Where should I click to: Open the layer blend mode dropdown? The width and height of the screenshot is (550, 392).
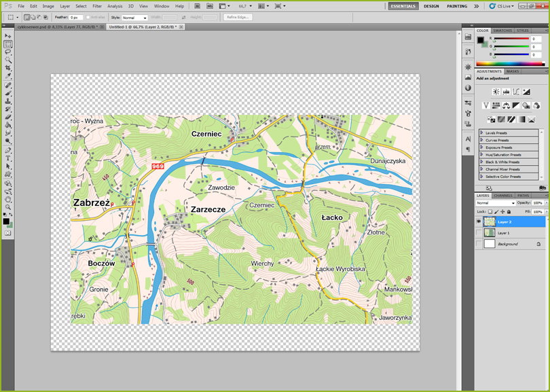coord(495,203)
